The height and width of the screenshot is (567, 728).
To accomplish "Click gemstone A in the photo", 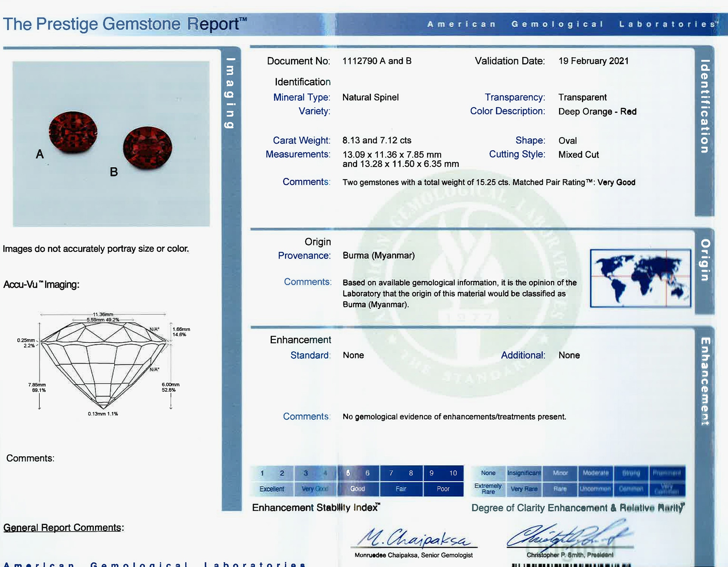I will 73,132.
